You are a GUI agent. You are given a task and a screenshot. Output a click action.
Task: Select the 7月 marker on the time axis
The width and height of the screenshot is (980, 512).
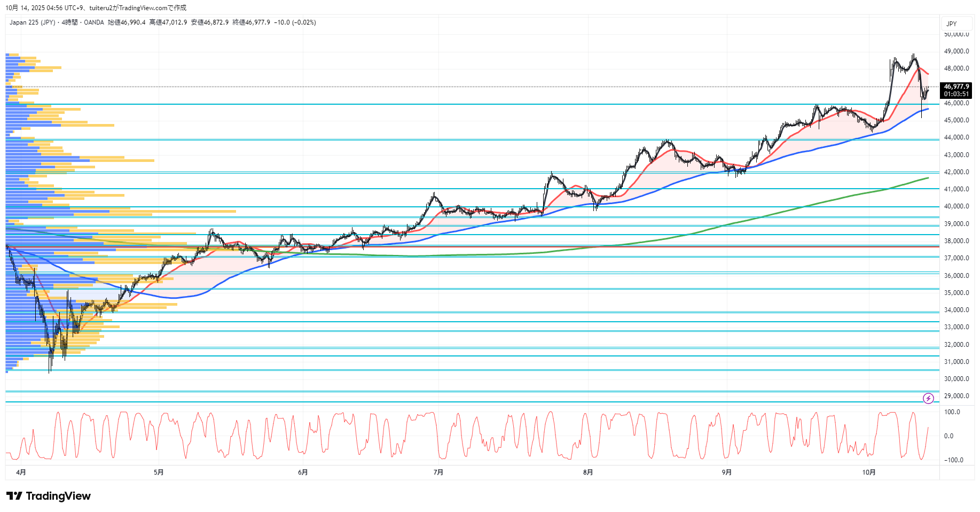[x=438, y=472]
